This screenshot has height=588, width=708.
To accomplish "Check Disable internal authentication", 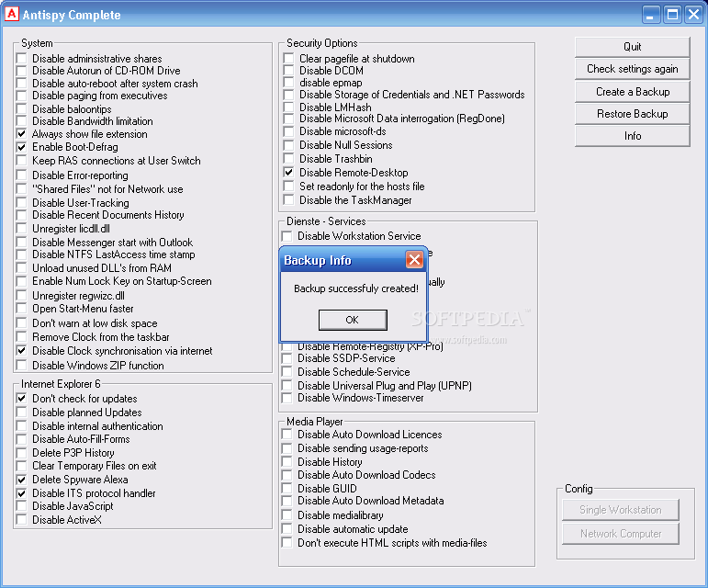I will click(21, 426).
